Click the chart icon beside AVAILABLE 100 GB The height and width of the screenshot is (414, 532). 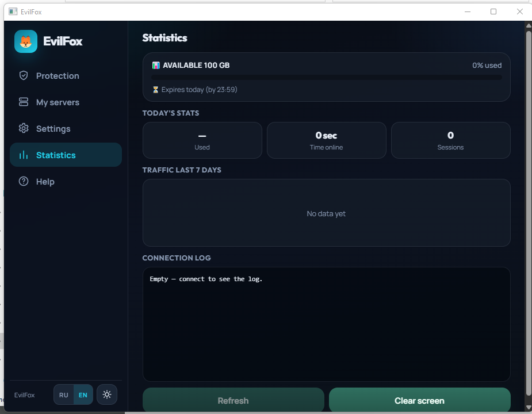(156, 65)
